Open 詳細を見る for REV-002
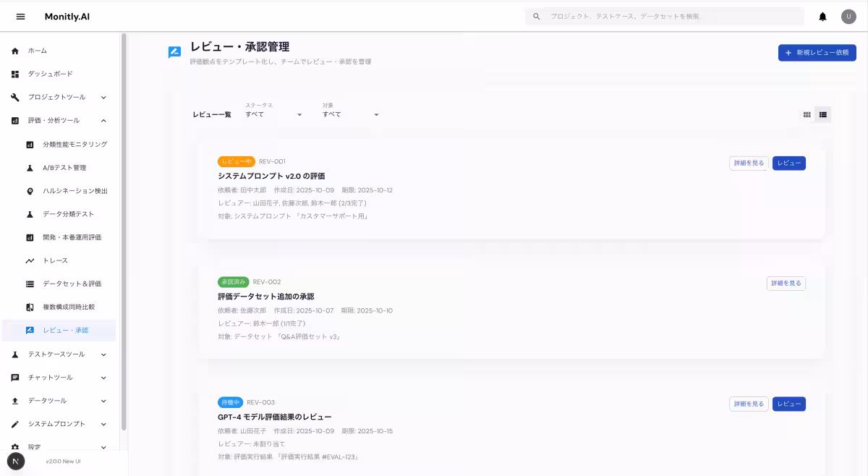 pos(786,283)
